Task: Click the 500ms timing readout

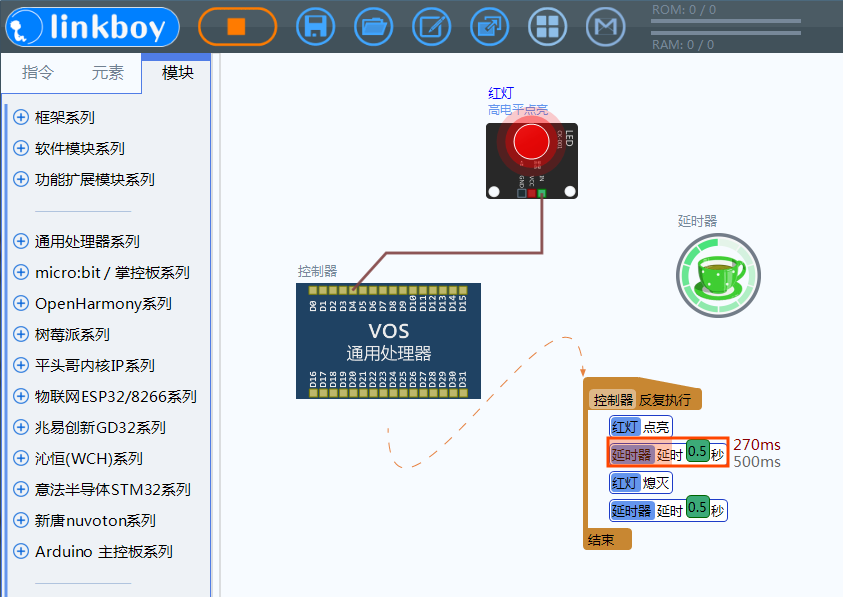Action: click(x=757, y=462)
